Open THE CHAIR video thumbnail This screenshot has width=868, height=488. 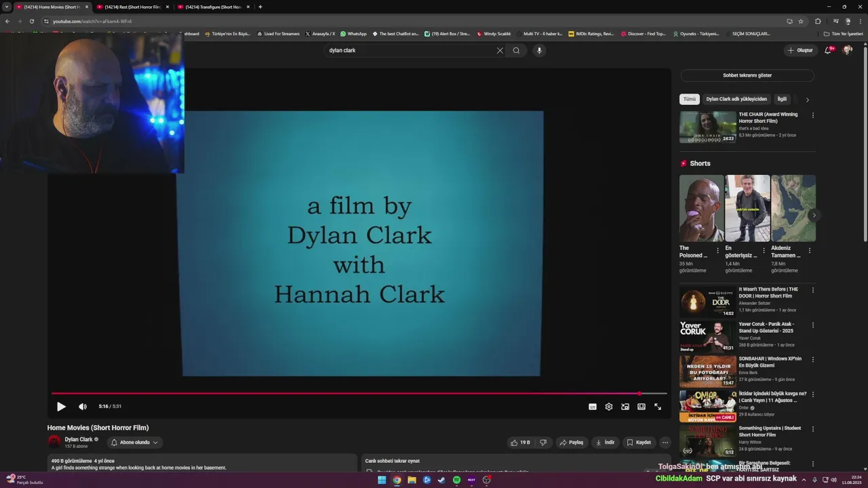coord(708,127)
